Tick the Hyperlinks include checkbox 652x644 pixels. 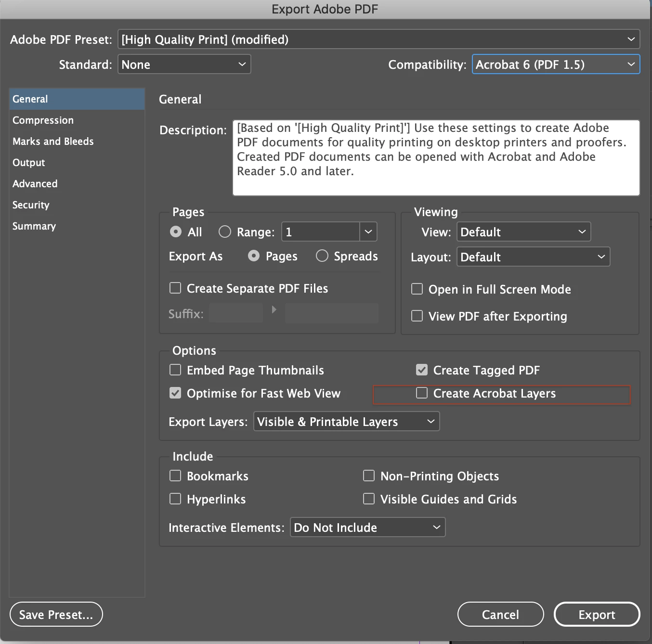click(x=175, y=499)
